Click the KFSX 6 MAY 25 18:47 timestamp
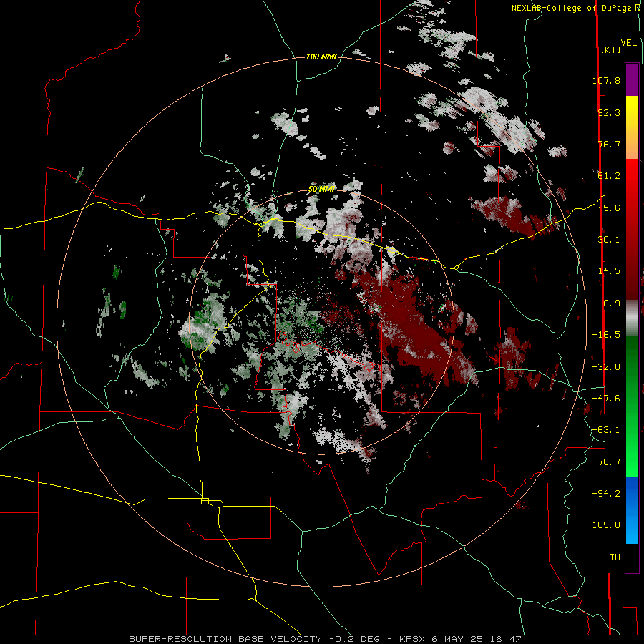This screenshot has width=644, height=644. [x=460, y=639]
